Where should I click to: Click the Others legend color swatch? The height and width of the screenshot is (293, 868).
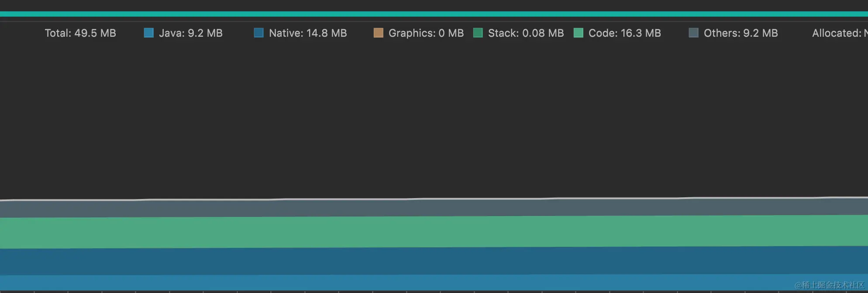693,33
